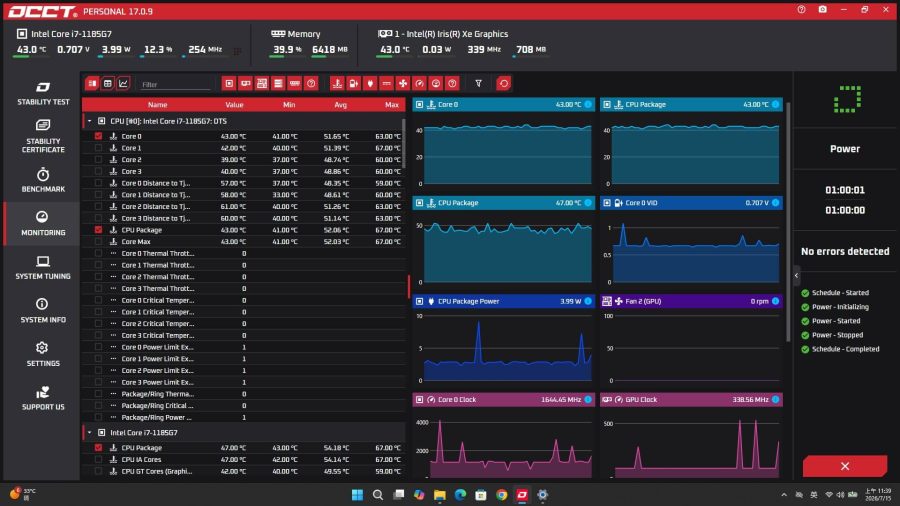Viewport: 900px width, 506px height.
Task: Toggle the fan sensor filter icon
Action: [403, 84]
